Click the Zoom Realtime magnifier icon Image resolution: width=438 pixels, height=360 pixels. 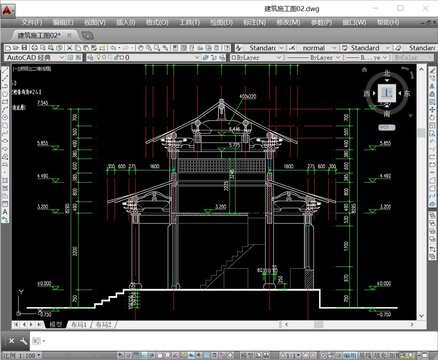[149, 48]
